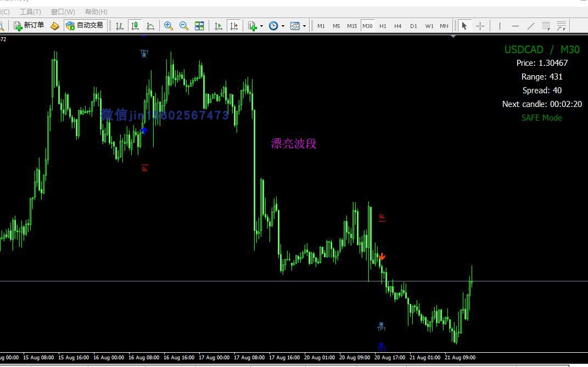Click the horizontal white price line
588x367 pixels.
(294, 281)
